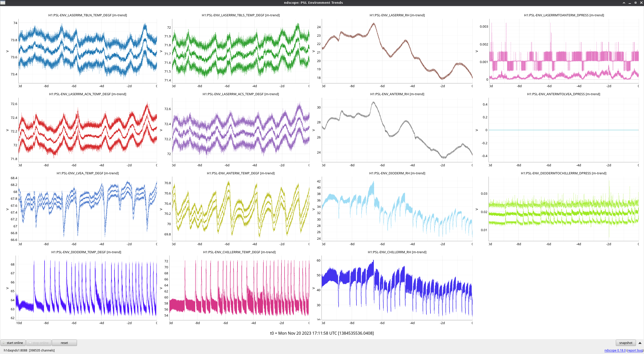Click the stop online button

pyautogui.click(x=39, y=343)
